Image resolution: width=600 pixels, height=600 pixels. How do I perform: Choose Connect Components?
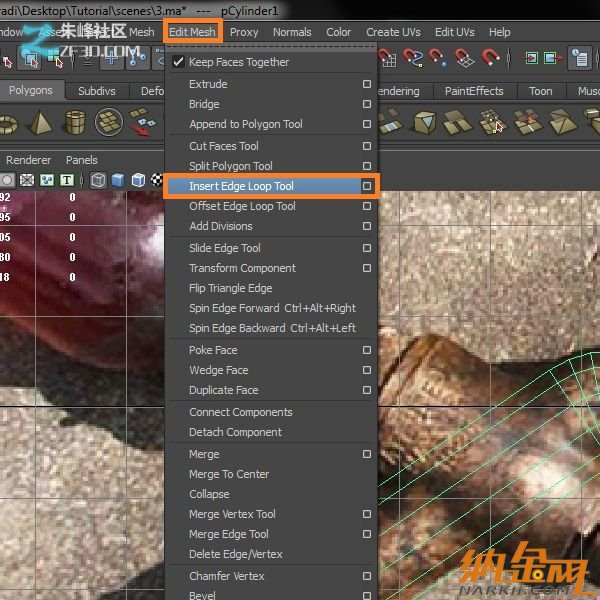click(x=241, y=412)
